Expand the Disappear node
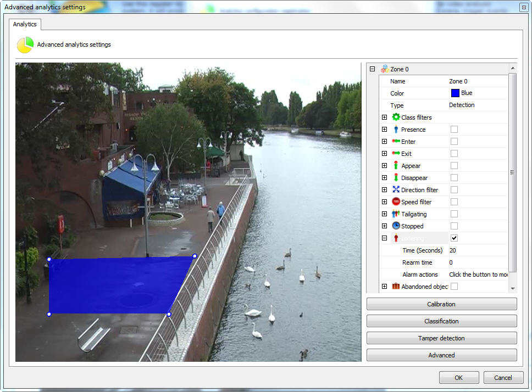This screenshot has width=532, height=392. click(384, 177)
